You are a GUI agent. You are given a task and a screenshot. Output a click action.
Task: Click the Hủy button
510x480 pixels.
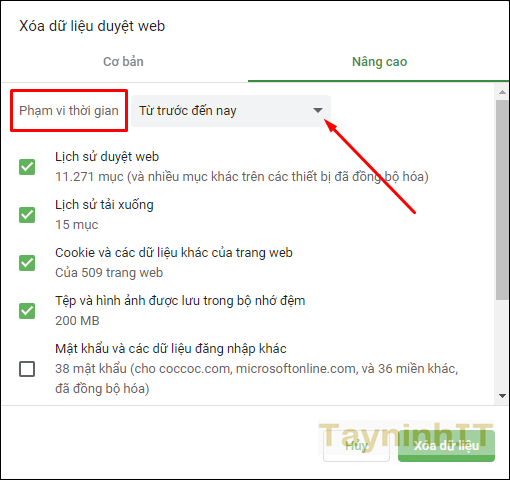tap(356, 446)
